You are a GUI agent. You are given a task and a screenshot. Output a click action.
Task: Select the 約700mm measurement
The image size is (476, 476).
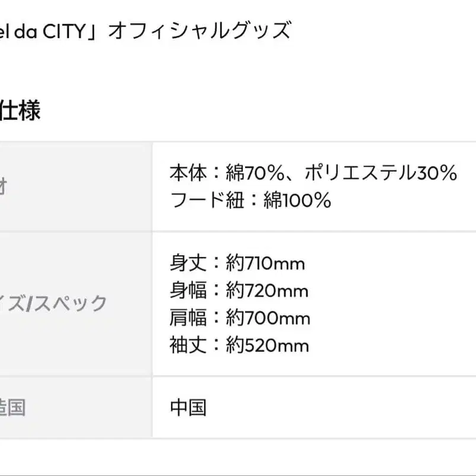(x=268, y=318)
